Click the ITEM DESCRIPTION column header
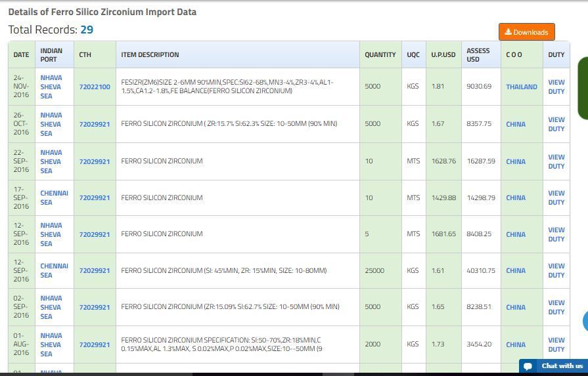The width and height of the screenshot is (588, 376). (150, 54)
